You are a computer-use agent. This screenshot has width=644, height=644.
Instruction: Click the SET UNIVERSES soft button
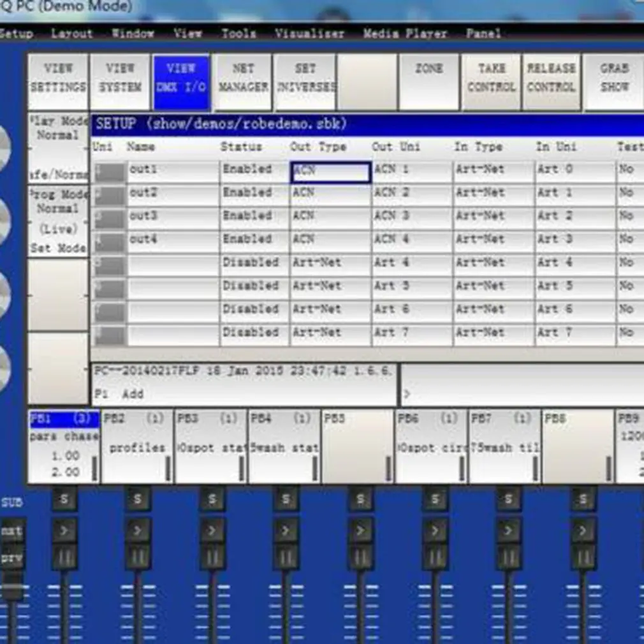(305, 82)
